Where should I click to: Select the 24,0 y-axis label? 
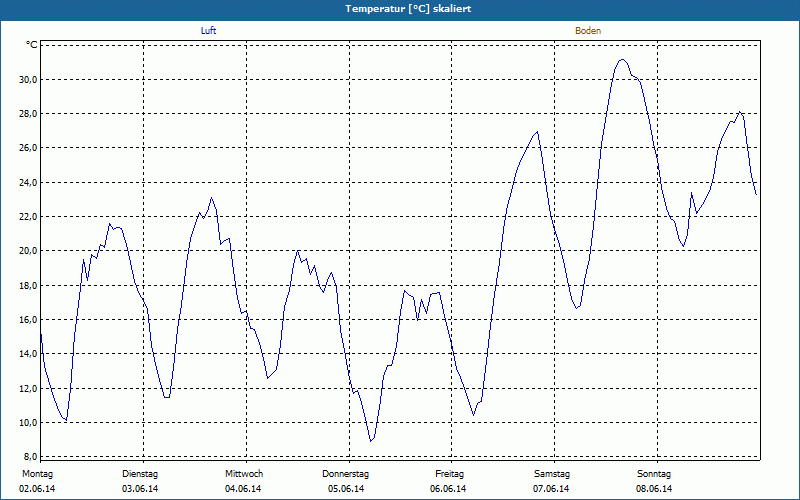[28, 182]
